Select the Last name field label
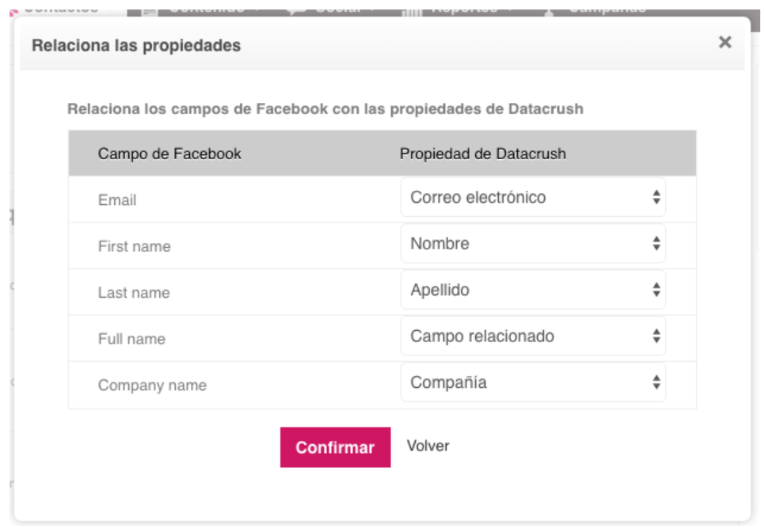Screen dimensions: 765x532 [134, 293]
